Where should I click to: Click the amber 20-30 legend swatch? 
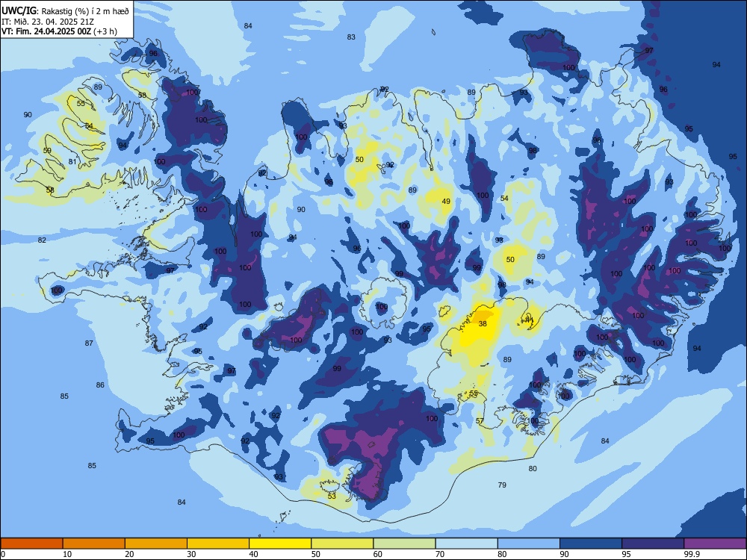pos(156,544)
